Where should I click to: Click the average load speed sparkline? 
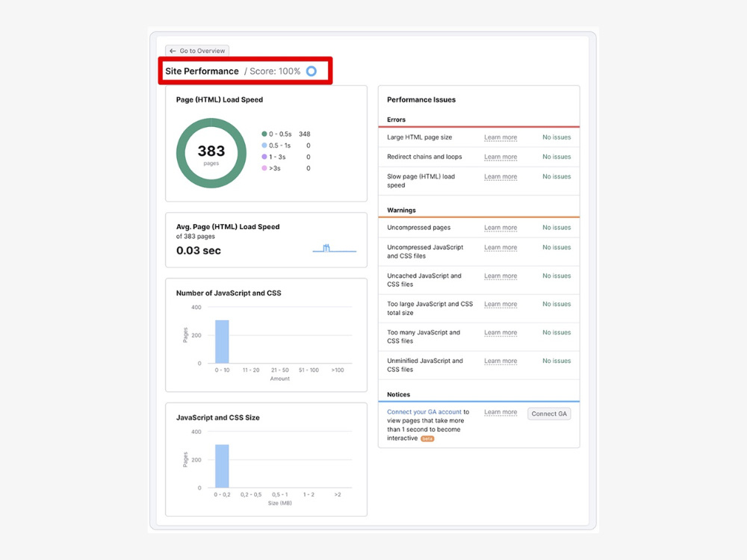pos(334,248)
